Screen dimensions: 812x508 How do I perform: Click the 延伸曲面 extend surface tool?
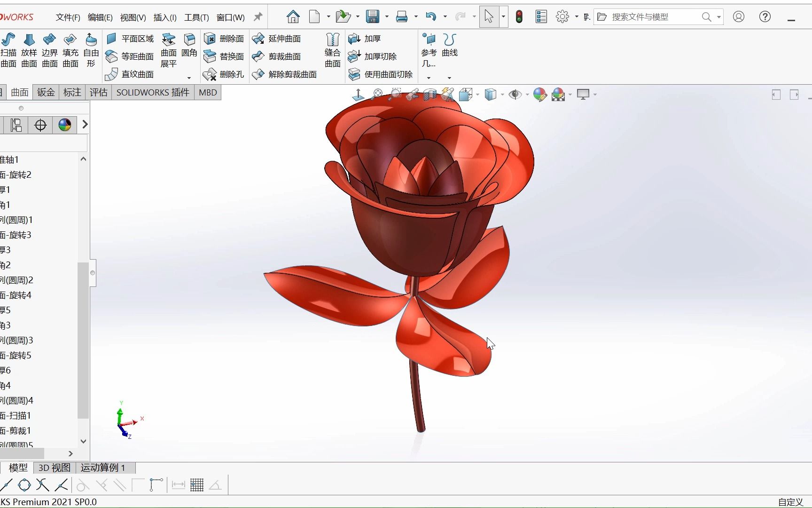[x=276, y=39]
